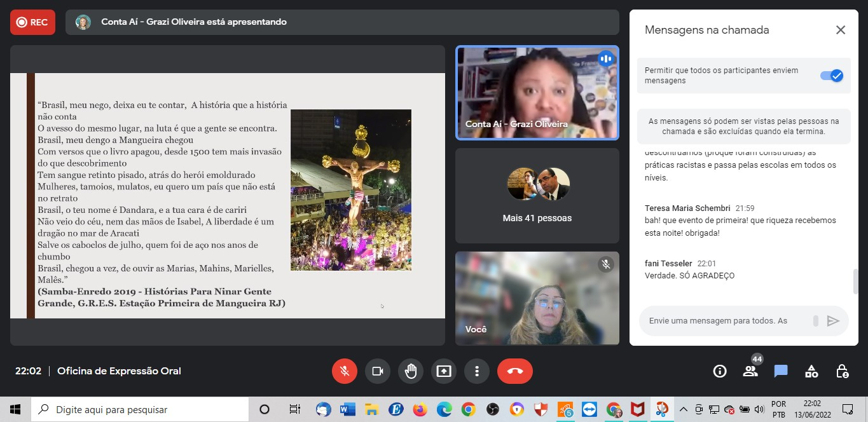Toggle the chat panel icon

pos(781,371)
